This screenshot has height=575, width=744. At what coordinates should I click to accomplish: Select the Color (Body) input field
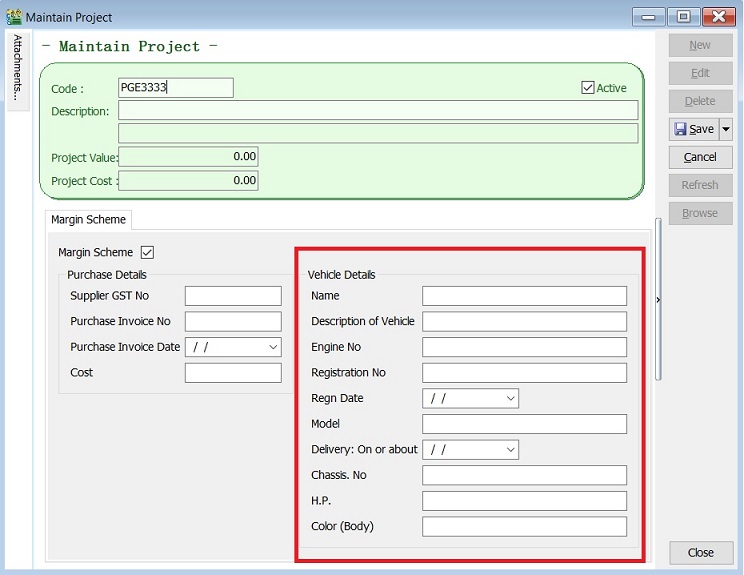[524, 527]
